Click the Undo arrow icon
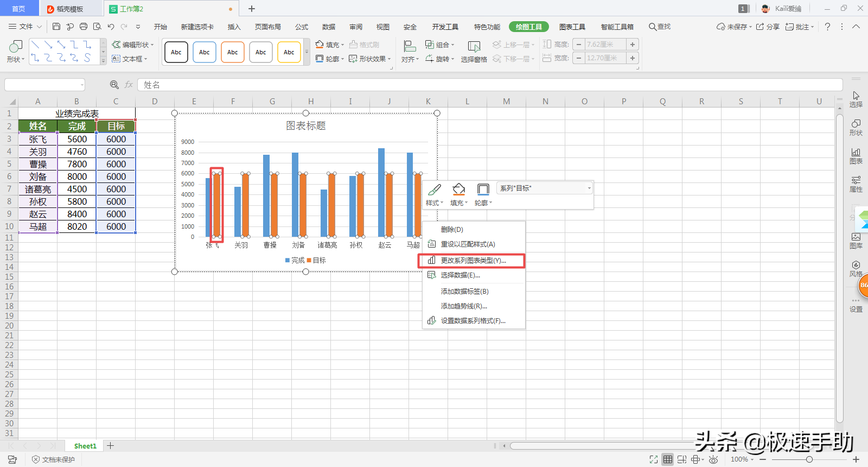 [x=111, y=27]
